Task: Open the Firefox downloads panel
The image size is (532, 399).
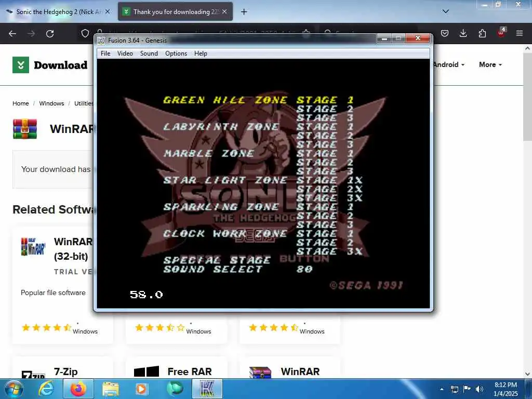Action: (x=463, y=33)
